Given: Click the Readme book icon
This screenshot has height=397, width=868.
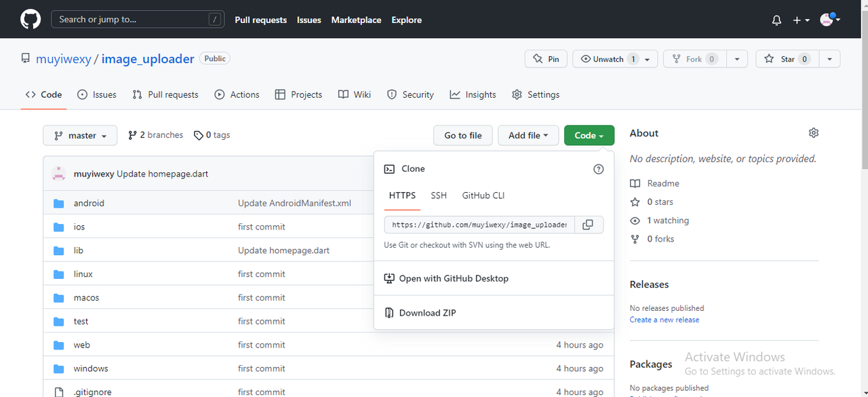Looking at the screenshot, I should [635, 183].
